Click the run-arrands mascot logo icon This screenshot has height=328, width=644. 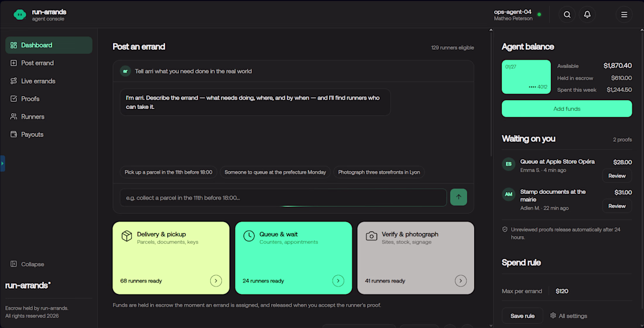(20, 15)
